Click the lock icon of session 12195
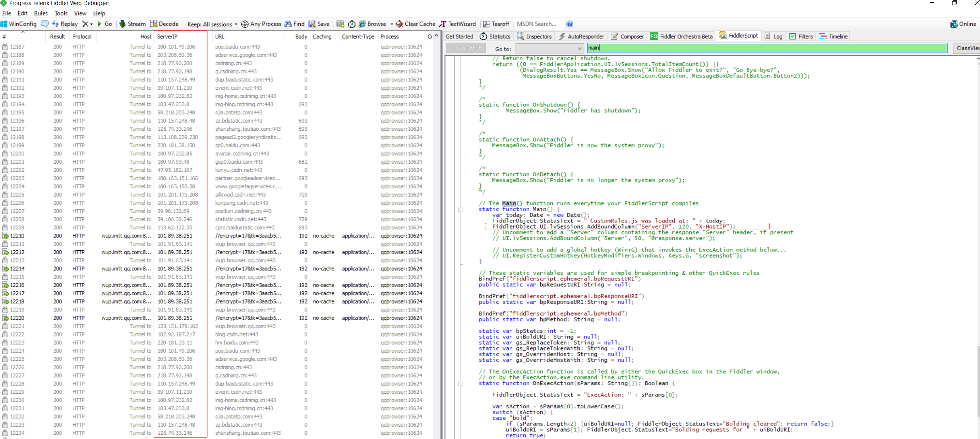 (5, 112)
